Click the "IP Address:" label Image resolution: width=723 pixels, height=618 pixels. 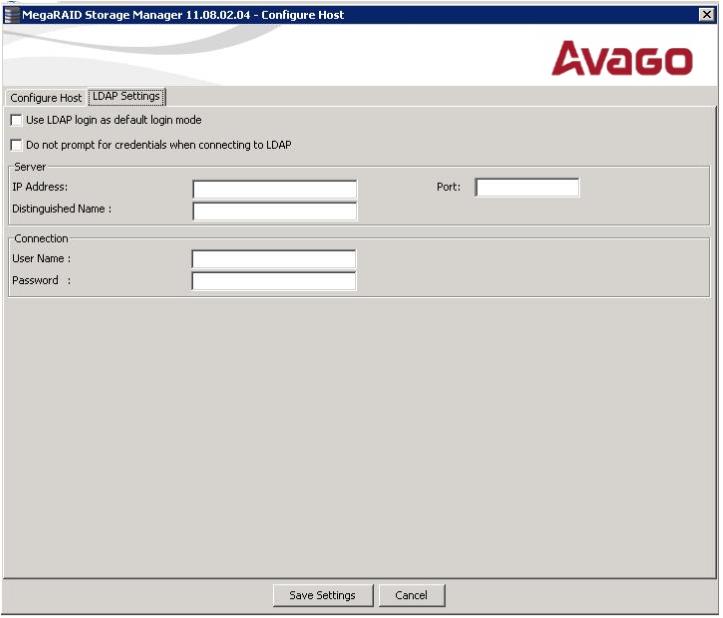click(x=39, y=187)
